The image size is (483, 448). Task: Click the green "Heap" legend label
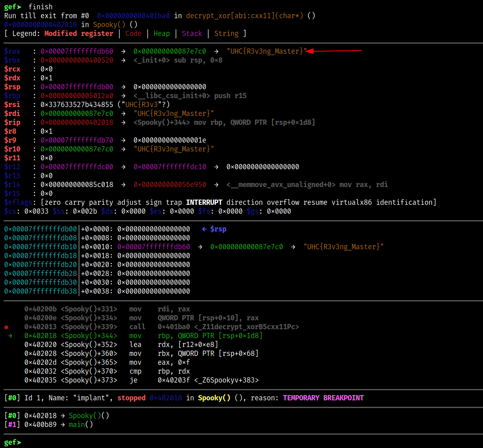pyautogui.click(x=161, y=34)
